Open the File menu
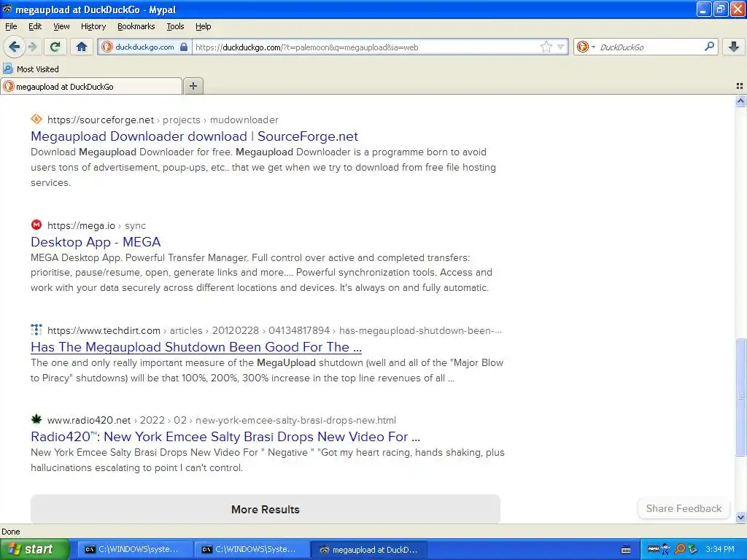This screenshot has width=747, height=560. coord(11,26)
